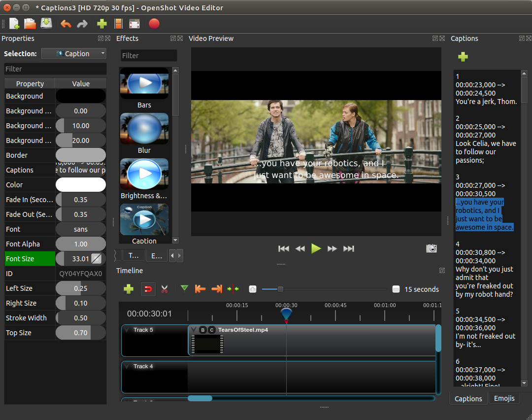Add a track in the Timeline toolbar
Screen dimensions: 532x420
point(129,289)
